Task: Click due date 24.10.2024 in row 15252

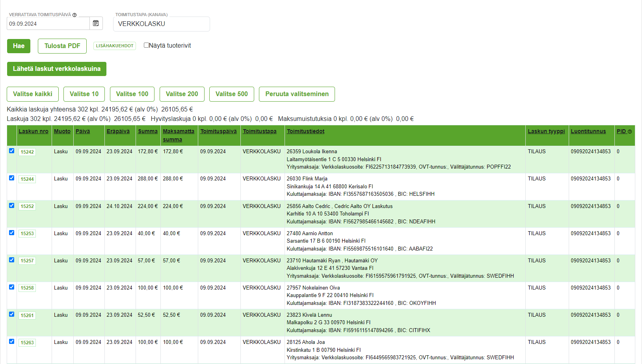Action: [119, 206]
